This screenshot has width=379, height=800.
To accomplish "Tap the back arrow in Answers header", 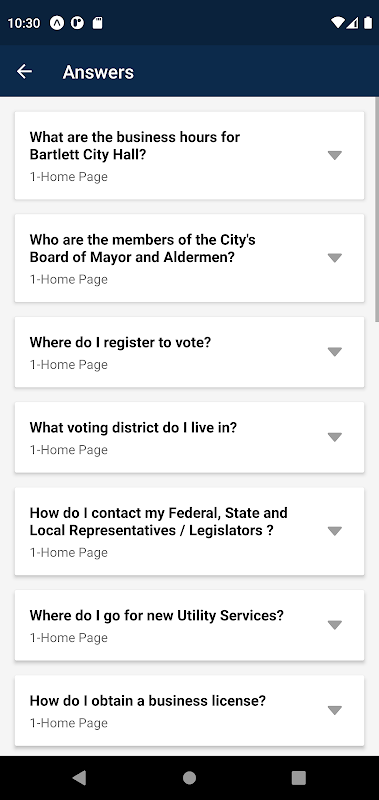I will point(24,72).
